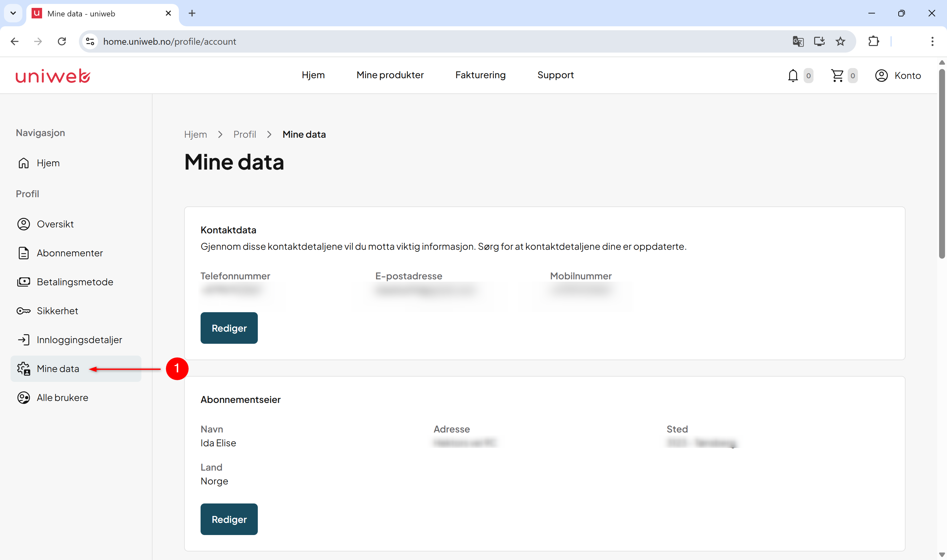Follow the Profil breadcrumb link
The height and width of the screenshot is (560, 947).
click(245, 134)
